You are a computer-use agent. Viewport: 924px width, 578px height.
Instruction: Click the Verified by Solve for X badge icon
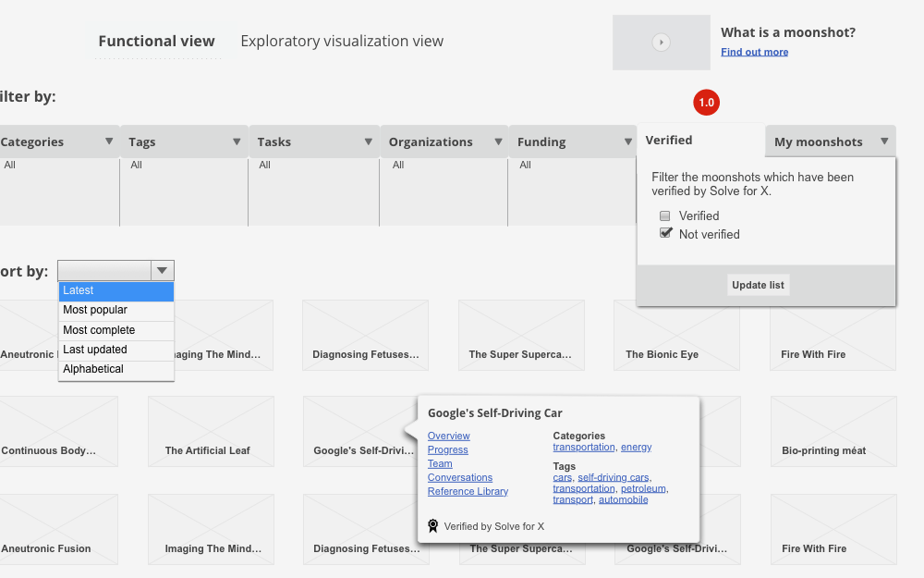click(432, 524)
